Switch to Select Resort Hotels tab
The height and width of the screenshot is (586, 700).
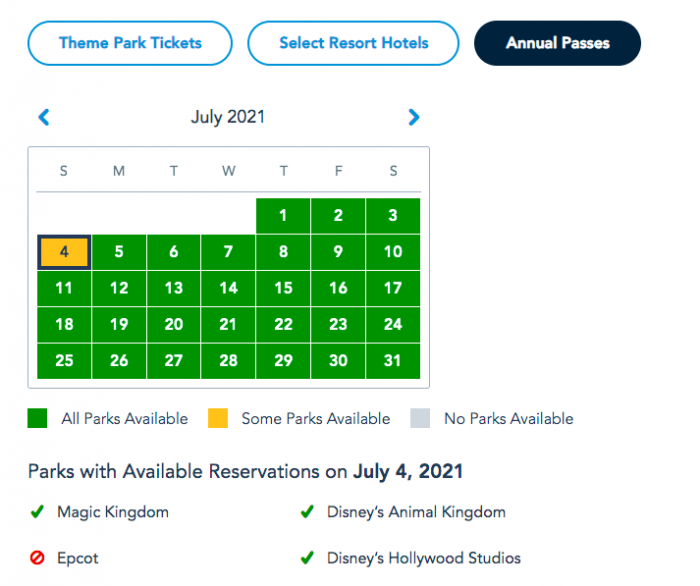(x=353, y=43)
